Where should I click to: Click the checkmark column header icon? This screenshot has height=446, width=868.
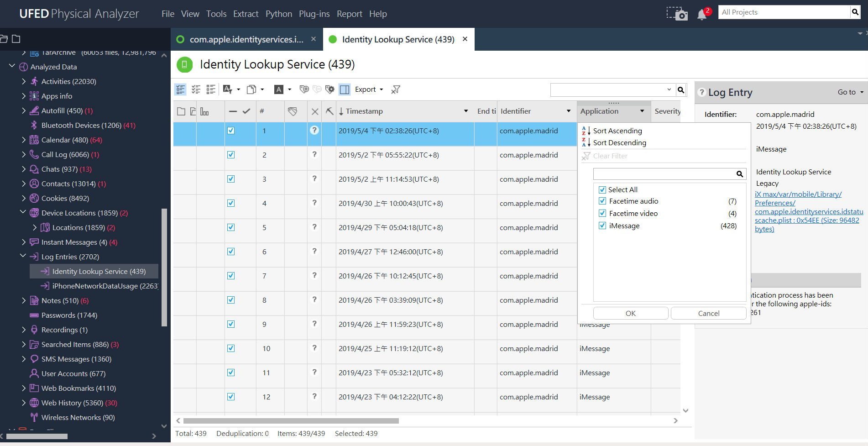point(246,111)
